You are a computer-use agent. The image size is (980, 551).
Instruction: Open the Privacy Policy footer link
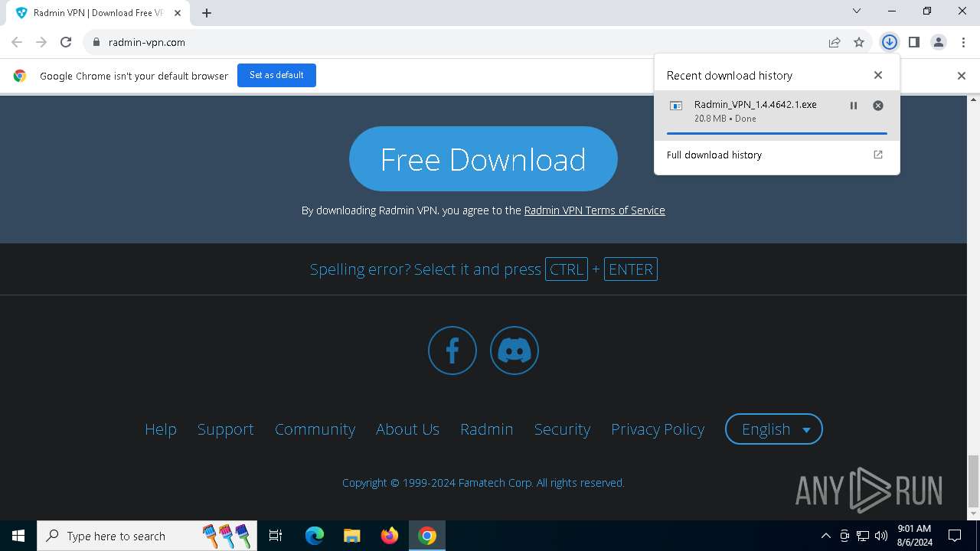click(x=658, y=429)
